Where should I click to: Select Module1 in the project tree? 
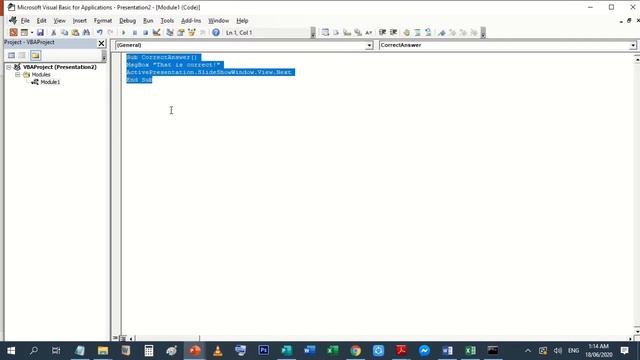click(x=50, y=82)
